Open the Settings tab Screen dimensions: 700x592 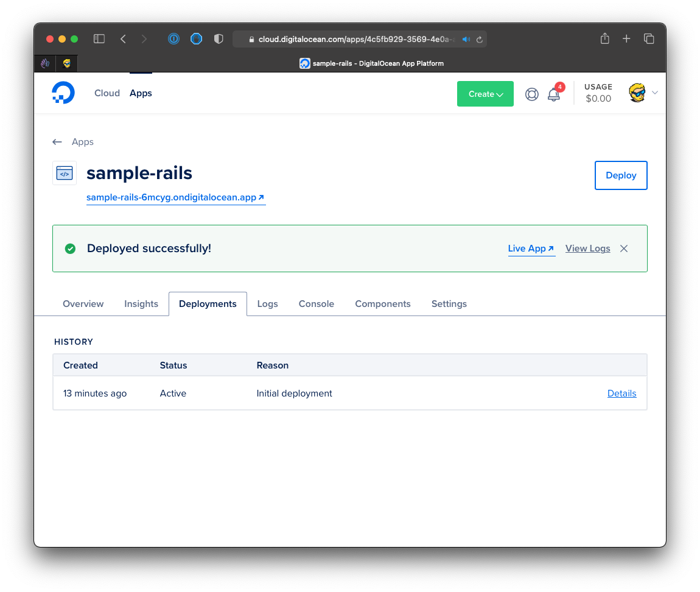tap(449, 304)
